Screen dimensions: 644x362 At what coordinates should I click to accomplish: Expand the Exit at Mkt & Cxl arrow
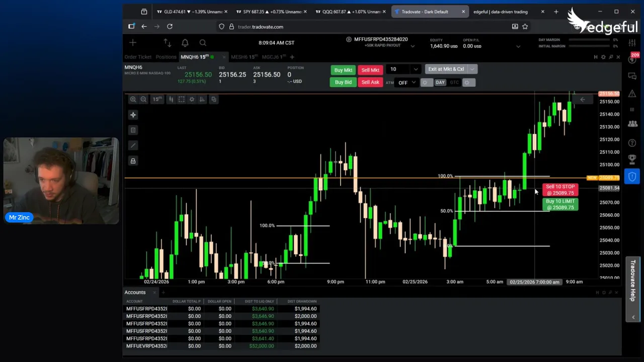(472, 69)
